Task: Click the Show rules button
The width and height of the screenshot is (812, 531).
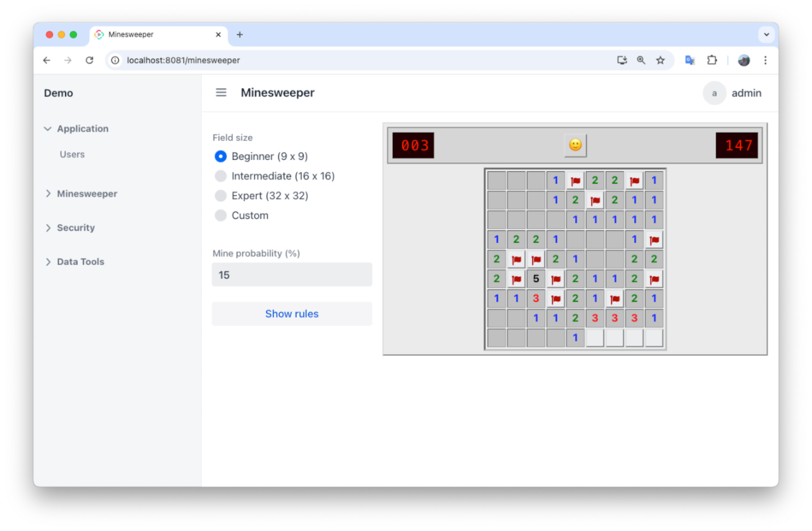Action: [x=292, y=314]
